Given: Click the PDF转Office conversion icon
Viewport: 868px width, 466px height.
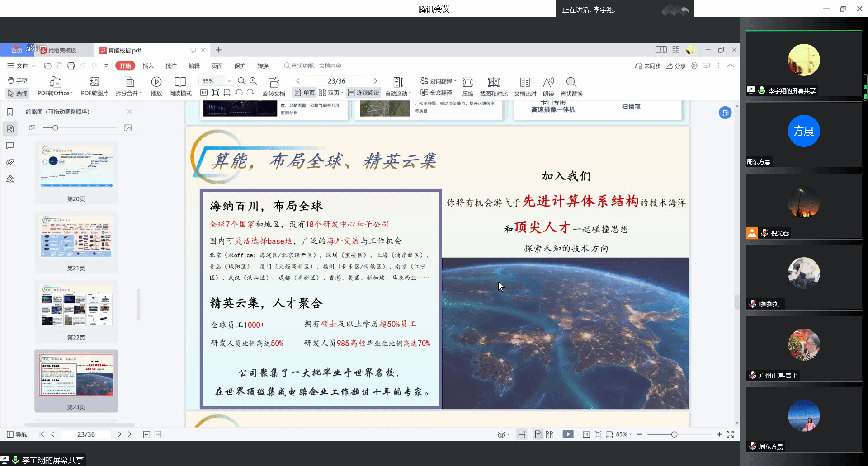Looking at the screenshot, I should 55,82.
